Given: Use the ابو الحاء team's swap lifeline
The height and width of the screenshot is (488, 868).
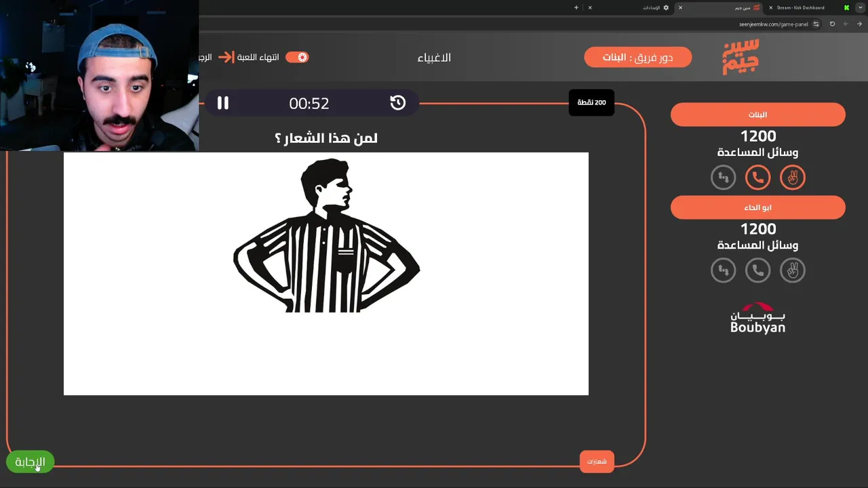Looking at the screenshot, I should coord(723,270).
